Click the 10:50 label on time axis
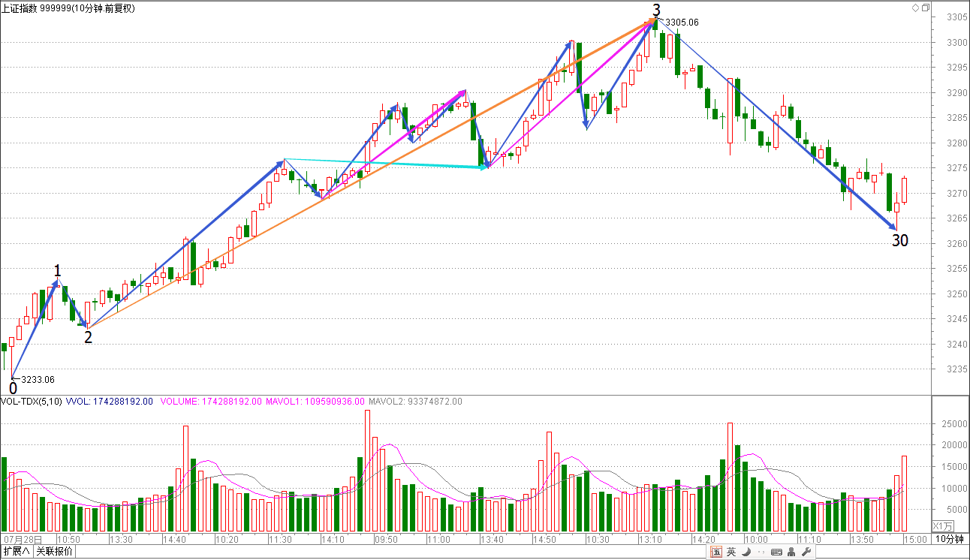This screenshot has height=560, width=970. (x=68, y=539)
